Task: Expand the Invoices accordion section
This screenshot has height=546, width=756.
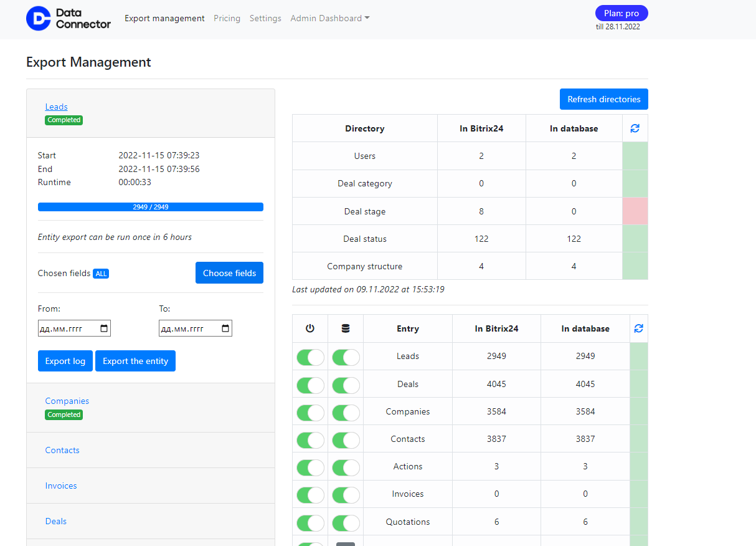Action: coord(61,486)
